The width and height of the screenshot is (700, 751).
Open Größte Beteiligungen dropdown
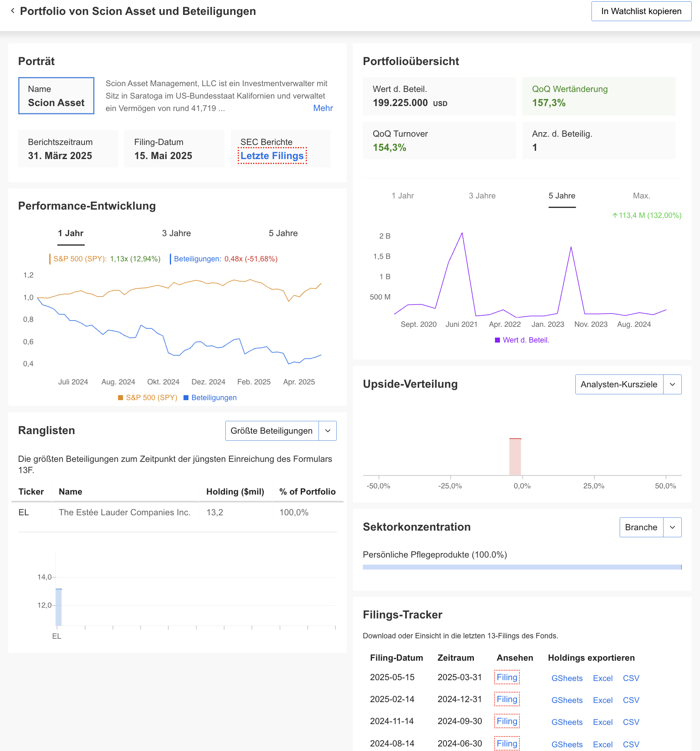pos(272,431)
